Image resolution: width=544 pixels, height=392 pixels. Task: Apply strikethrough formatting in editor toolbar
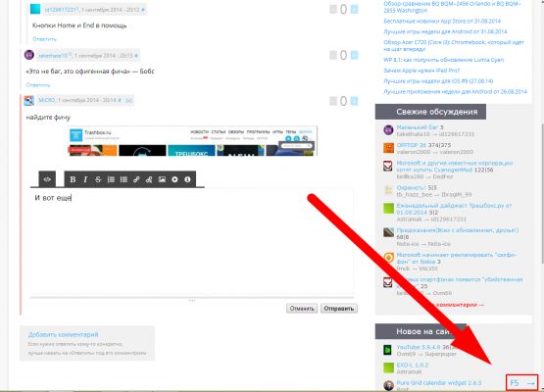pos(98,179)
